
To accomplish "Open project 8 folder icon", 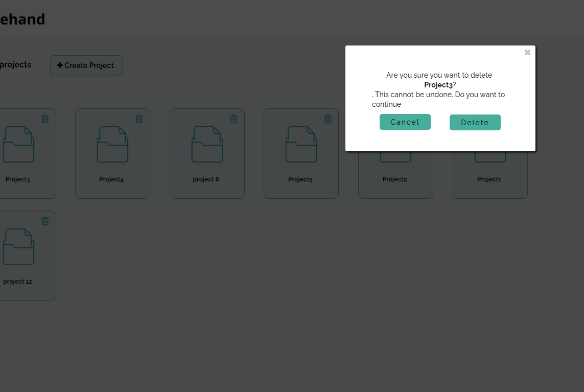I will 207,144.
